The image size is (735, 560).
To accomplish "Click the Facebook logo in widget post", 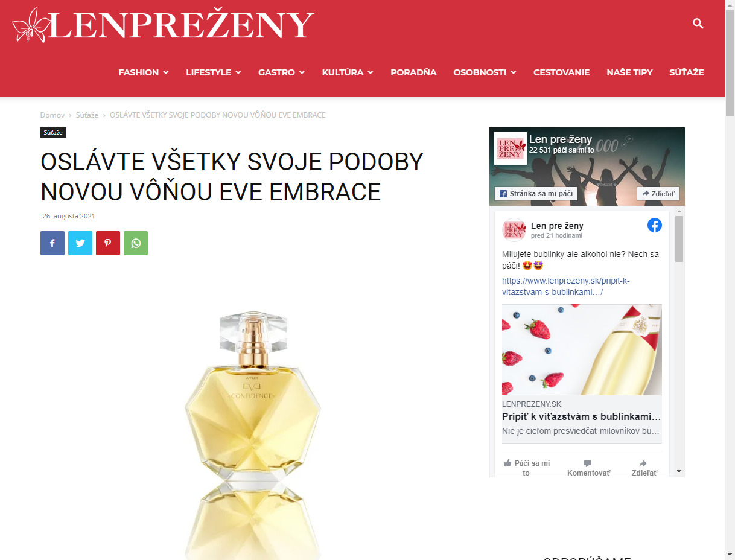I will 654,225.
